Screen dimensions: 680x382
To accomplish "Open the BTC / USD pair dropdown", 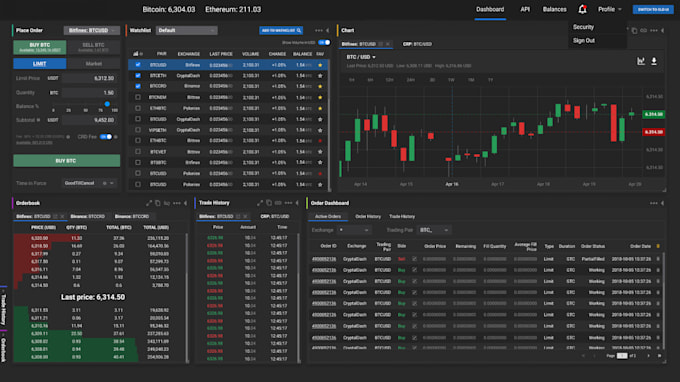I will point(361,57).
